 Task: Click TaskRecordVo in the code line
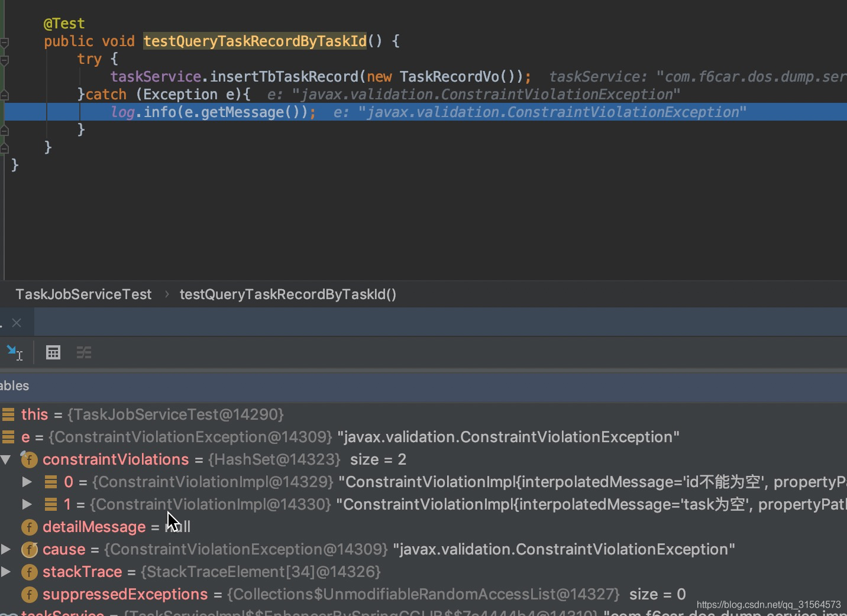coord(450,77)
